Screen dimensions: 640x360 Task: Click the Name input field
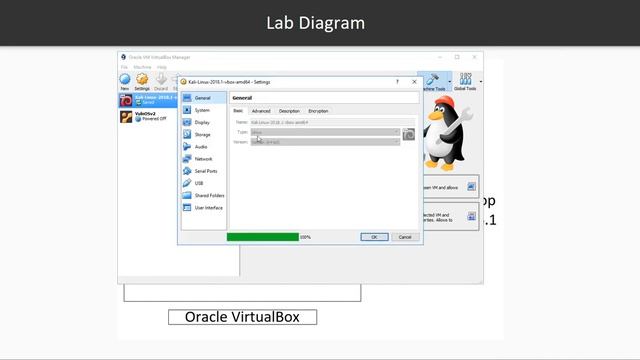(332, 122)
